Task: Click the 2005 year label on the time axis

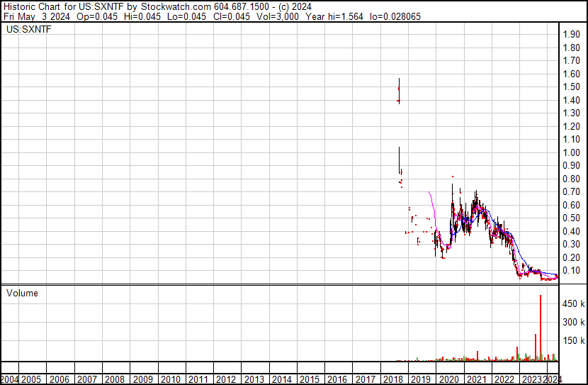Action: pyautogui.click(x=30, y=380)
